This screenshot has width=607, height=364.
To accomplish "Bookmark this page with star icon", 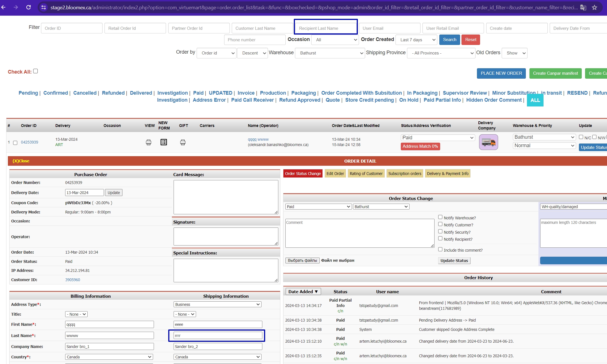I will point(594,8).
